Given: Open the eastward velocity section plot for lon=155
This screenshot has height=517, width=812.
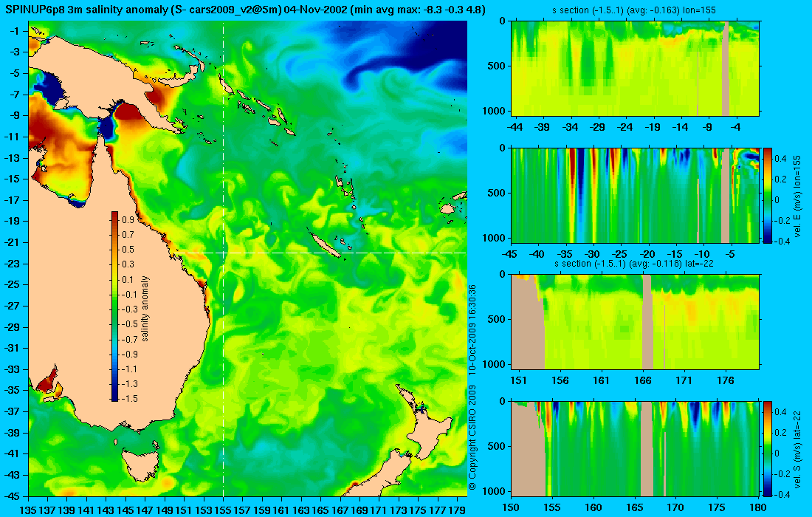Looking at the screenshot, I should (x=635, y=195).
